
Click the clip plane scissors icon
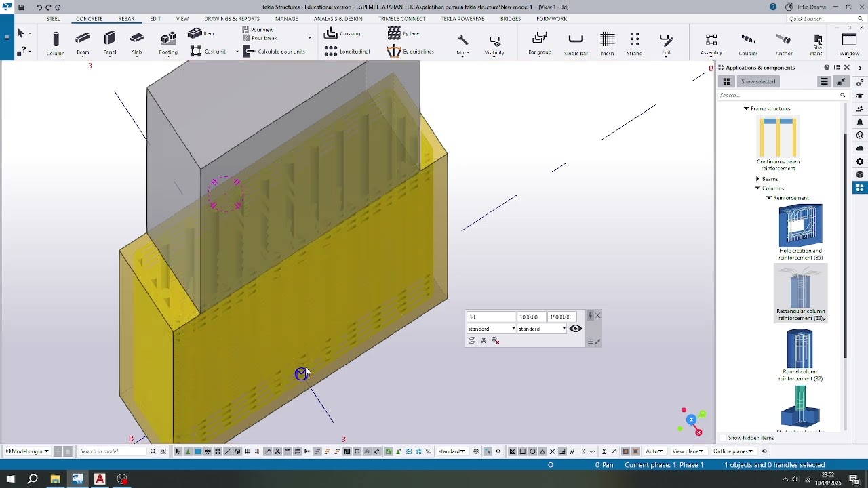point(484,341)
